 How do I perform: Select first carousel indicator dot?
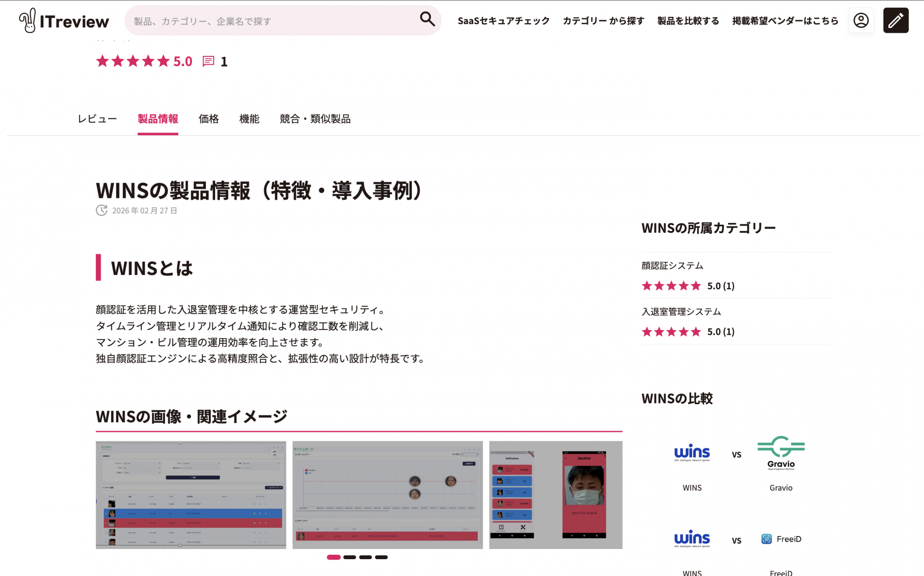click(334, 557)
